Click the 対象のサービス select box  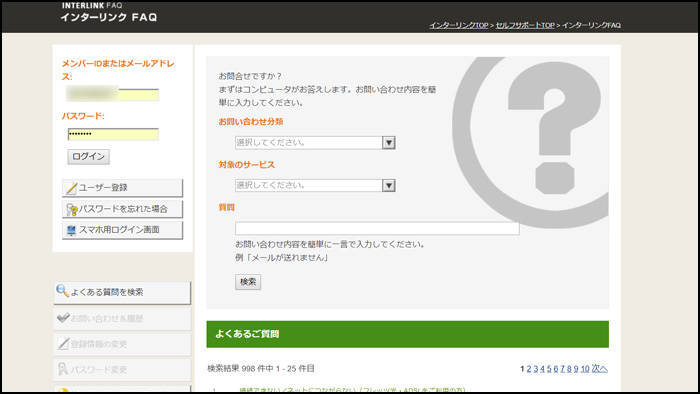coord(315,185)
